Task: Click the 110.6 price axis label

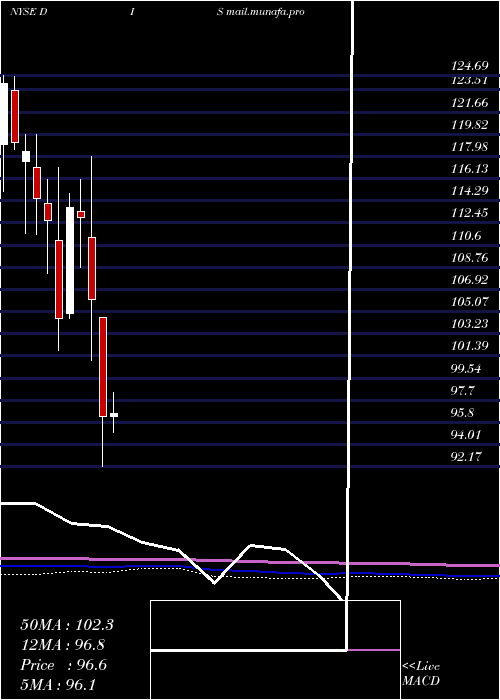Action: click(467, 235)
